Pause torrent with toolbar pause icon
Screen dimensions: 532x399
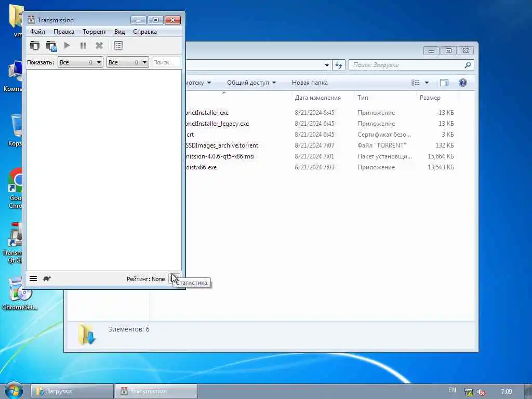tap(83, 46)
